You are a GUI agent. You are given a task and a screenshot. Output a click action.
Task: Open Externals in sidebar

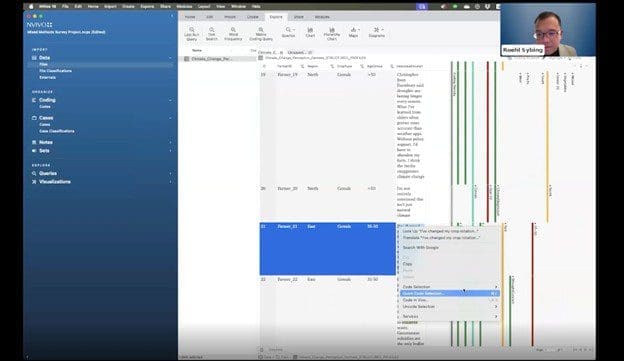pyautogui.click(x=47, y=77)
